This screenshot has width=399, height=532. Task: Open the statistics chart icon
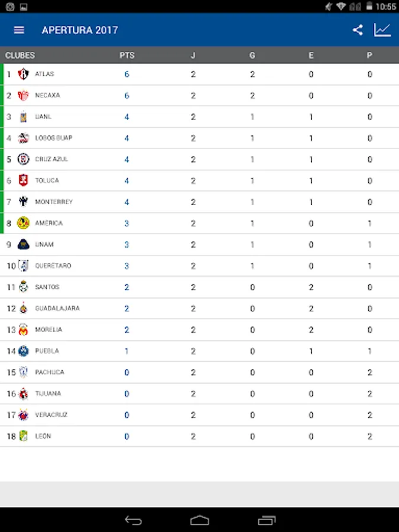[382, 30]
